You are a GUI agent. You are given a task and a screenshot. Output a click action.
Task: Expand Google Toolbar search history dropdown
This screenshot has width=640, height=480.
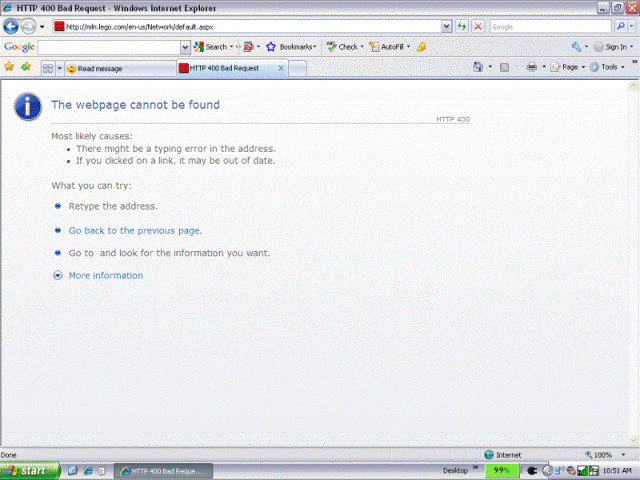pos(185,47)
